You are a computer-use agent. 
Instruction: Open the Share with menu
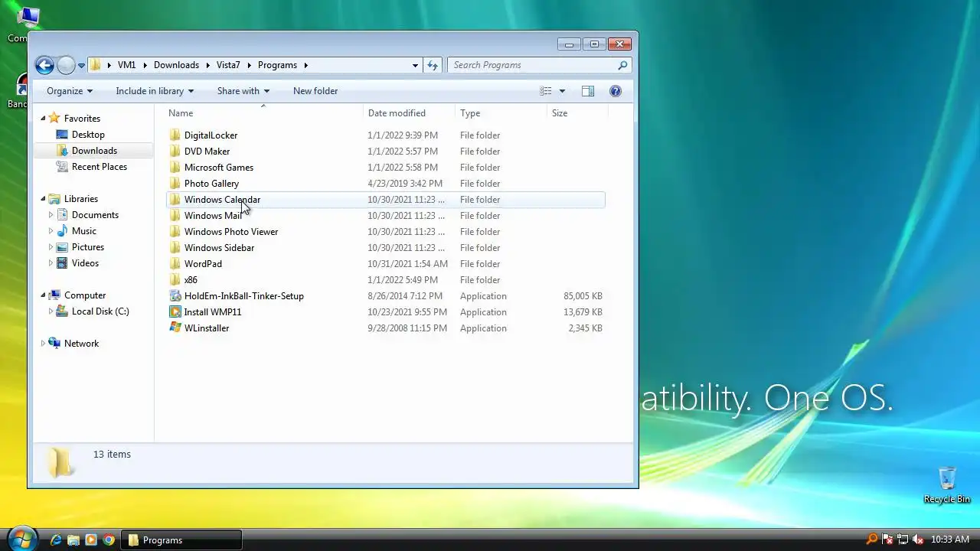coord(243,91)
